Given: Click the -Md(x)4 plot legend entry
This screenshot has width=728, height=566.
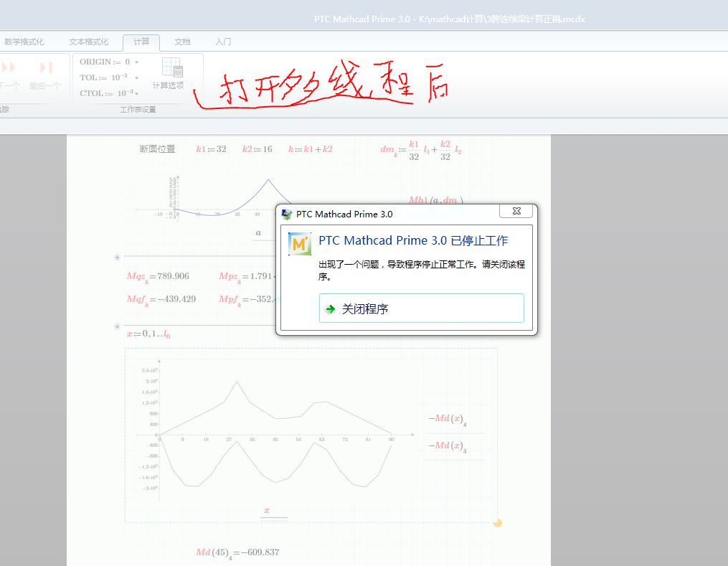Looking at the screenshot, I should click(448, 420).
